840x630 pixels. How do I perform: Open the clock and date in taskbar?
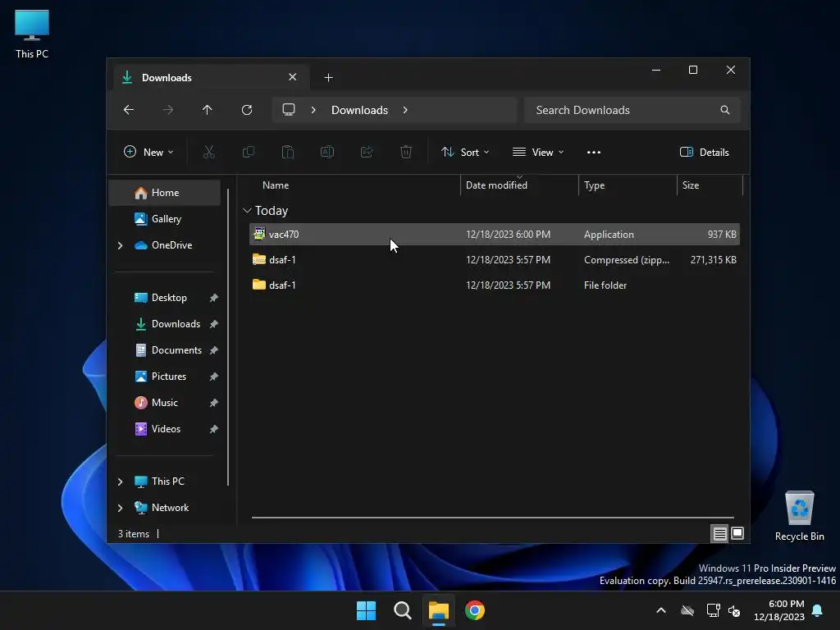point(779,610)
